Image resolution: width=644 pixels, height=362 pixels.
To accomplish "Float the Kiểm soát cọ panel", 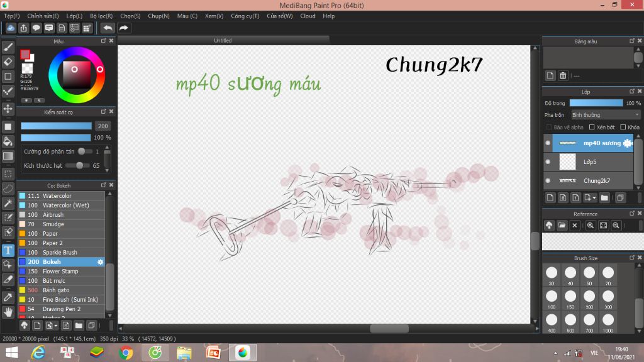I will coord(104,111).
